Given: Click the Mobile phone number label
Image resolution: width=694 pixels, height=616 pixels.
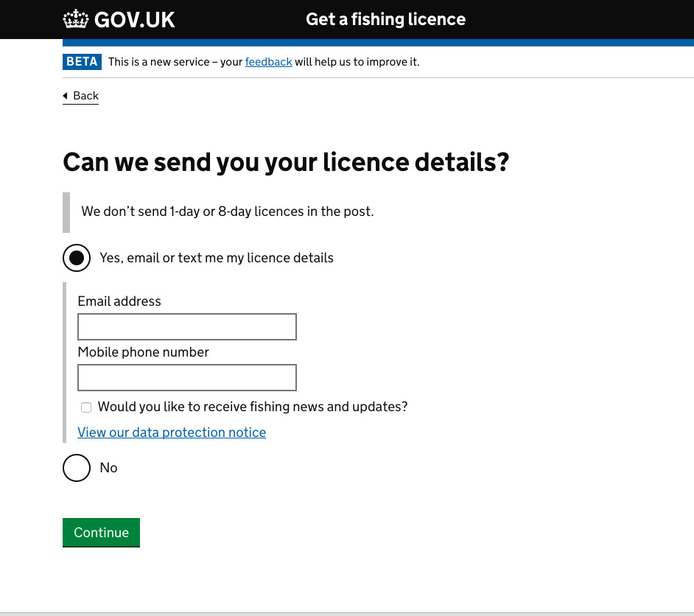Looking at the screenshot, I should (x=143, y=352).
